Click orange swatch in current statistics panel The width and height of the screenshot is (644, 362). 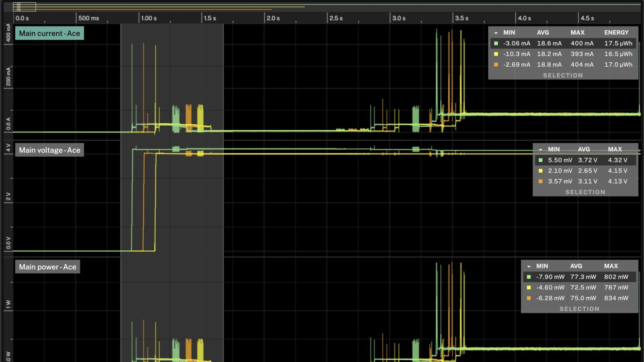[496, 65]
